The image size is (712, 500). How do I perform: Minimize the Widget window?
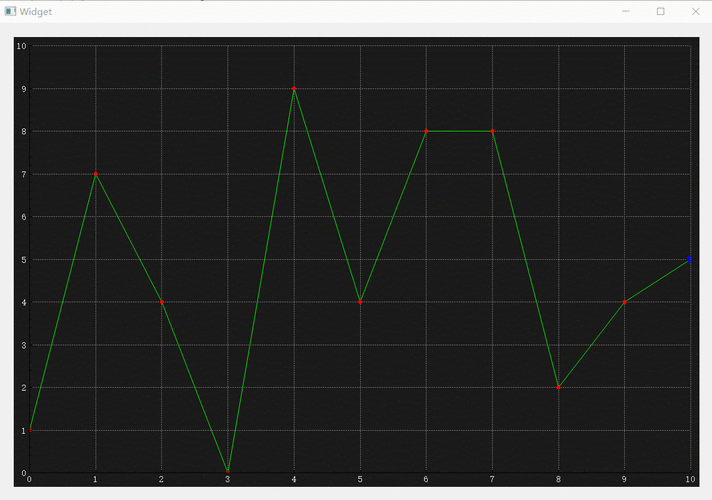(626, 11)
